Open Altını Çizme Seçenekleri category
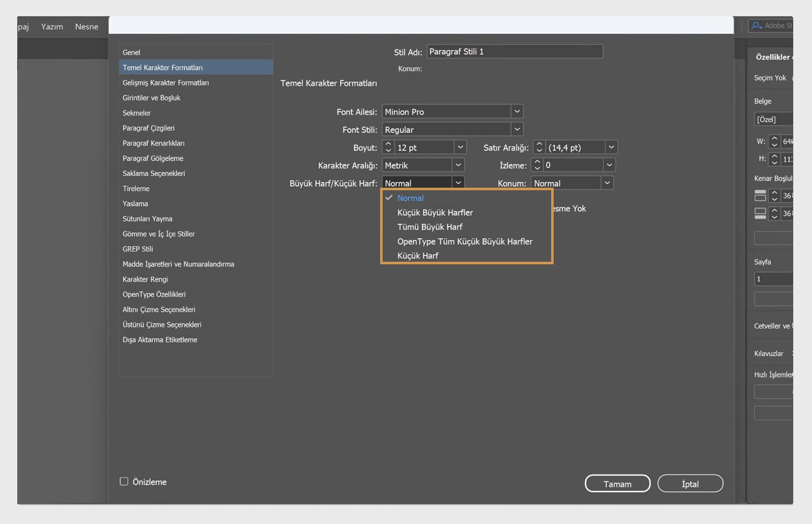Image resolution: width=812 pixels, height=524 pixels. 196,309
